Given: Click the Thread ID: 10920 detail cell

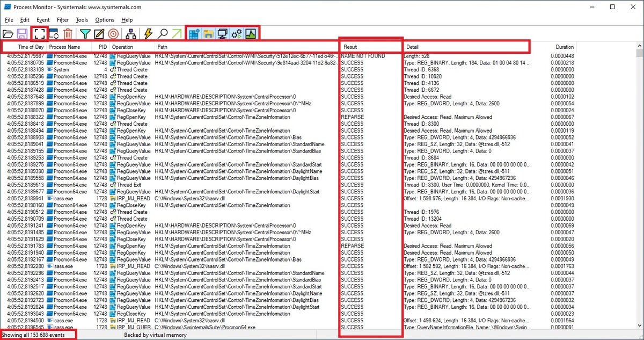Looking at the screenshot, I should click(x=423, y=76).
